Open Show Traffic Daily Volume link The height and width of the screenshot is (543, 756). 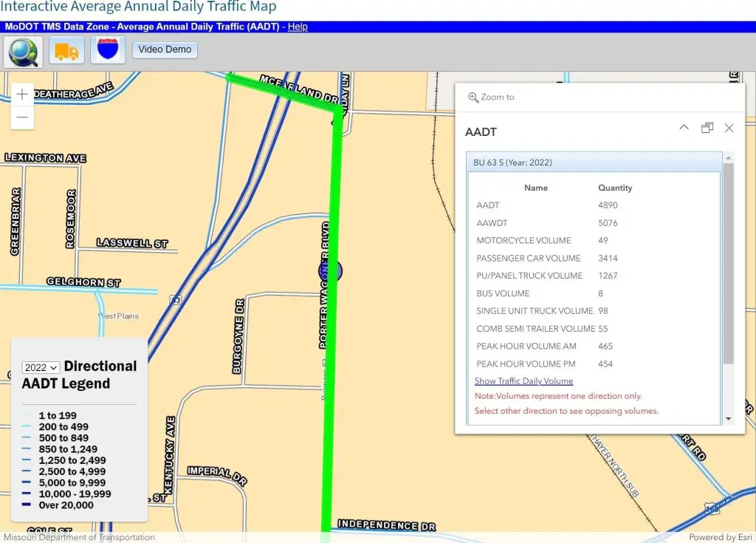coord(523,380)
